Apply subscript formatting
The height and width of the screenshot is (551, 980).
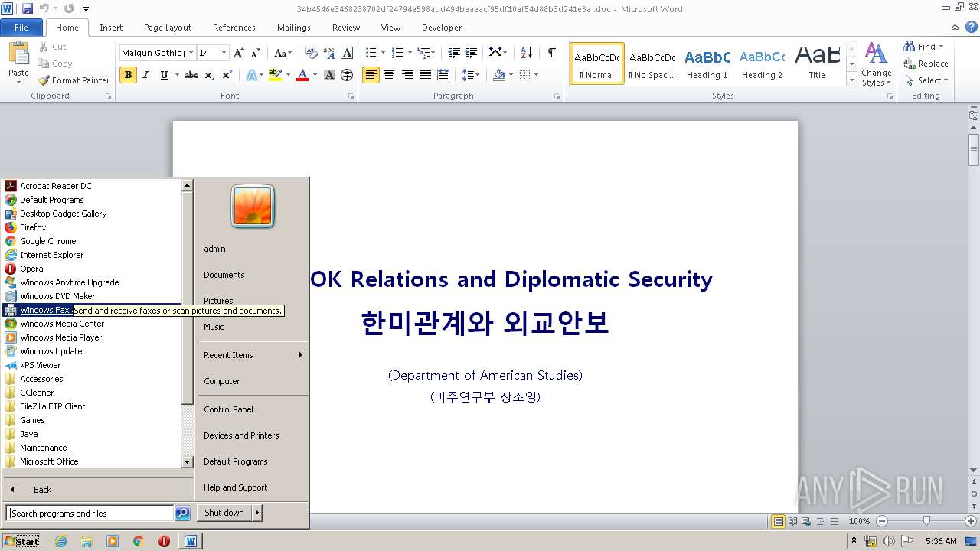click(x=210, y=75)
